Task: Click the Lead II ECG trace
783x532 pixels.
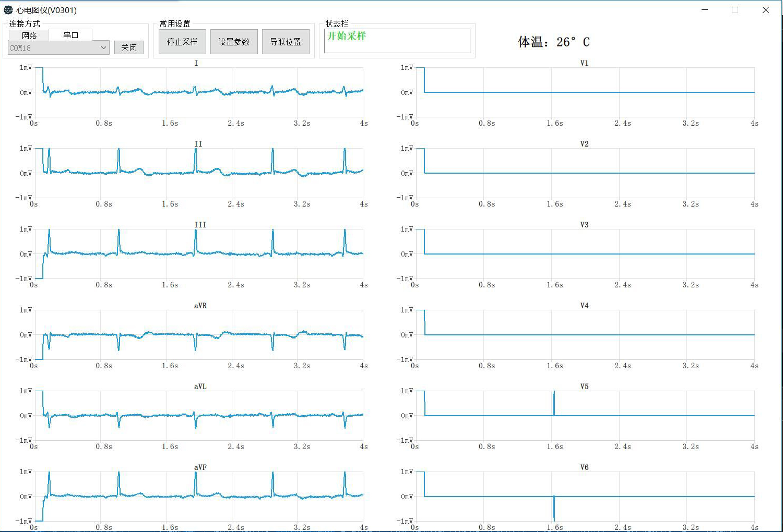Action: (196, 172)
